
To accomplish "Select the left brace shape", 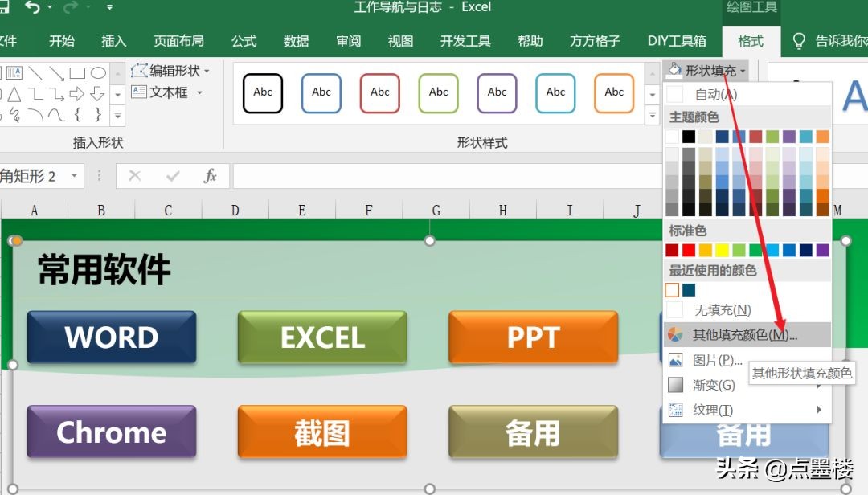I will tap(78, 113).
